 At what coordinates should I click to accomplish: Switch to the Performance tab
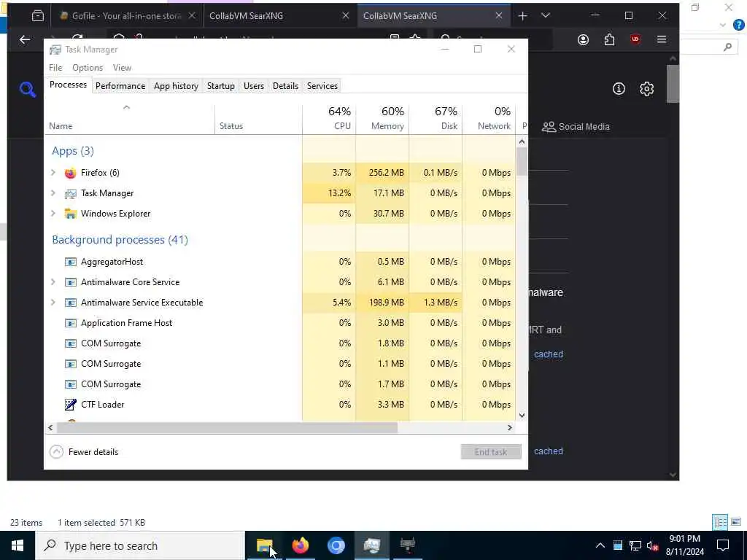click(120, 86)
